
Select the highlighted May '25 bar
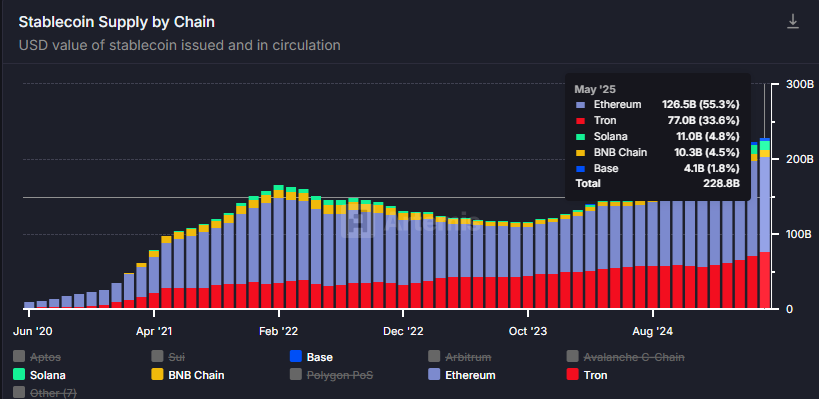[x=765, y=224]
